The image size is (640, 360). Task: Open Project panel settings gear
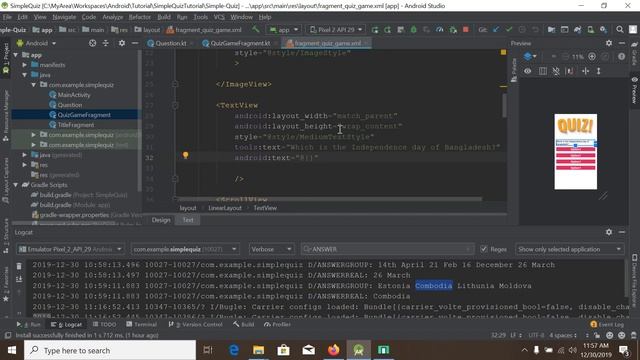[x=122, y=43]
